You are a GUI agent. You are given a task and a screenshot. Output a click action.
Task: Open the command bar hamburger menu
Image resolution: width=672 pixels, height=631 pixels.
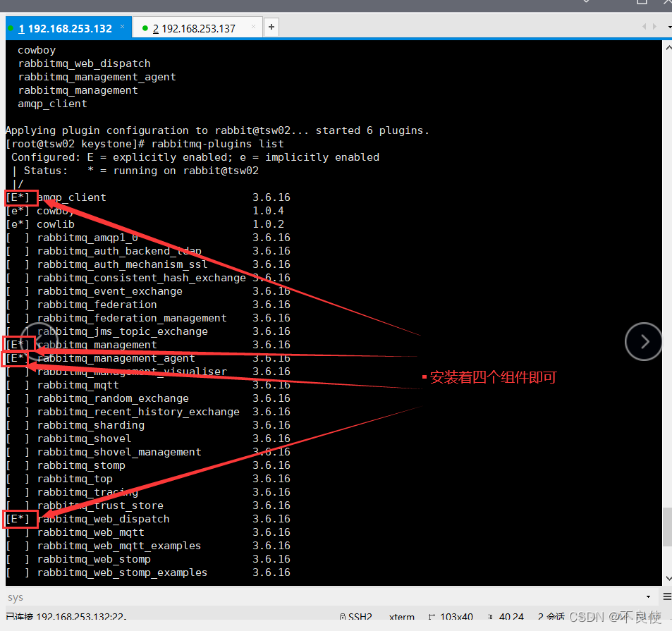click(667, 596)
